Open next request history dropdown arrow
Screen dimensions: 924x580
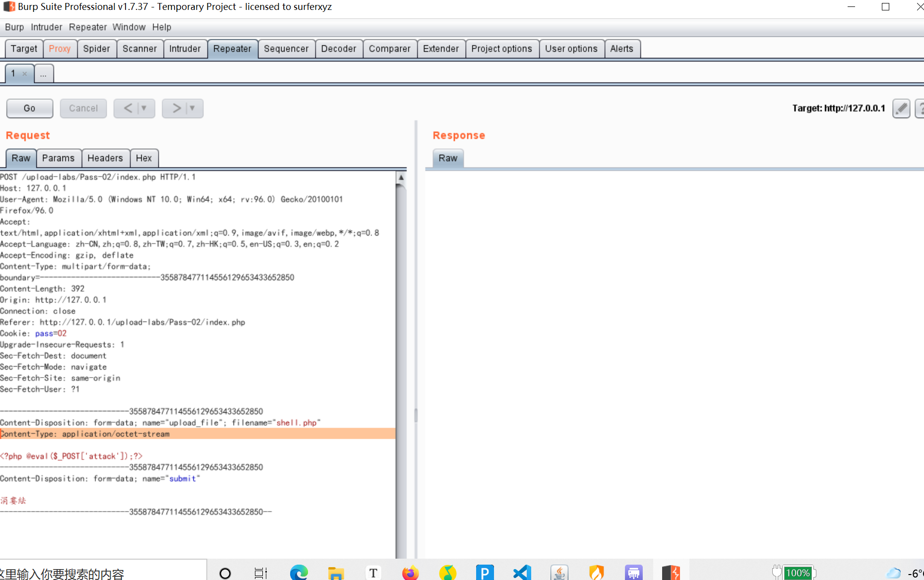[192, 108]
